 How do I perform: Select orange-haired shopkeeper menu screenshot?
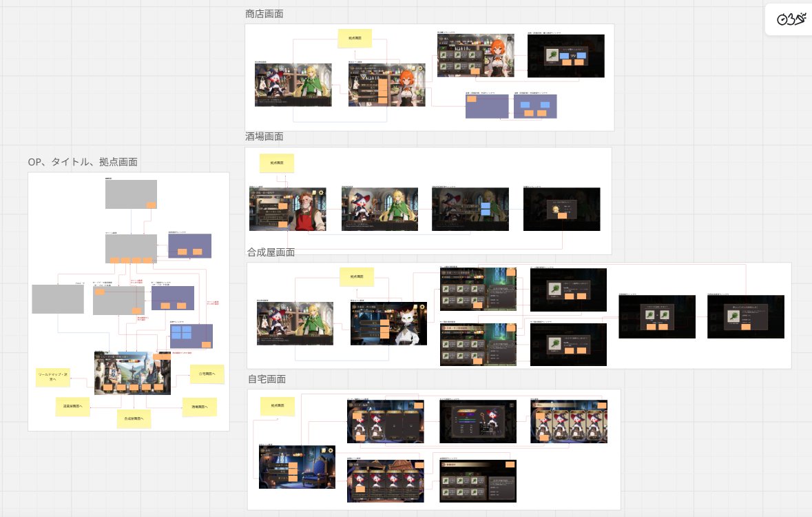click(x=387, y=85)
